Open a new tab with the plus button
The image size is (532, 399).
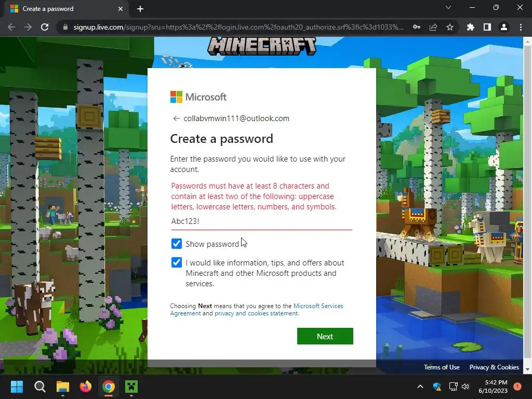click(140, 9)
